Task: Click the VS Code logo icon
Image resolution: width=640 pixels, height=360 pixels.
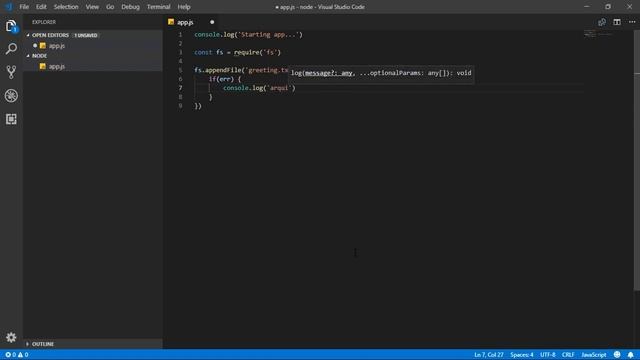Action: [9, 7]
